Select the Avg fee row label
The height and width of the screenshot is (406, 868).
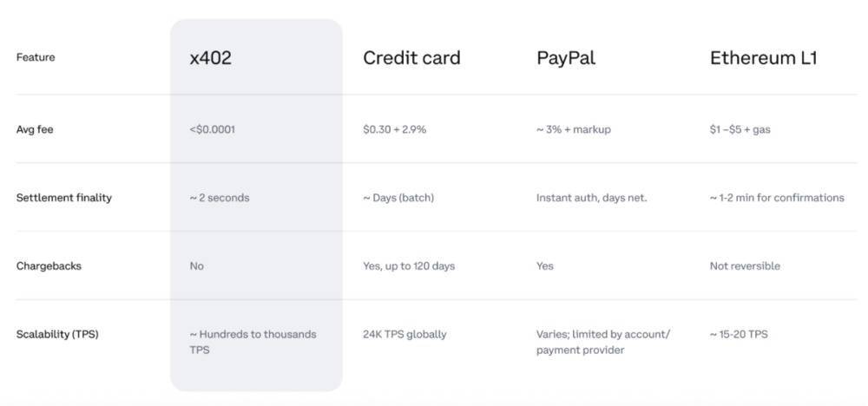click(x=35, y=129)
